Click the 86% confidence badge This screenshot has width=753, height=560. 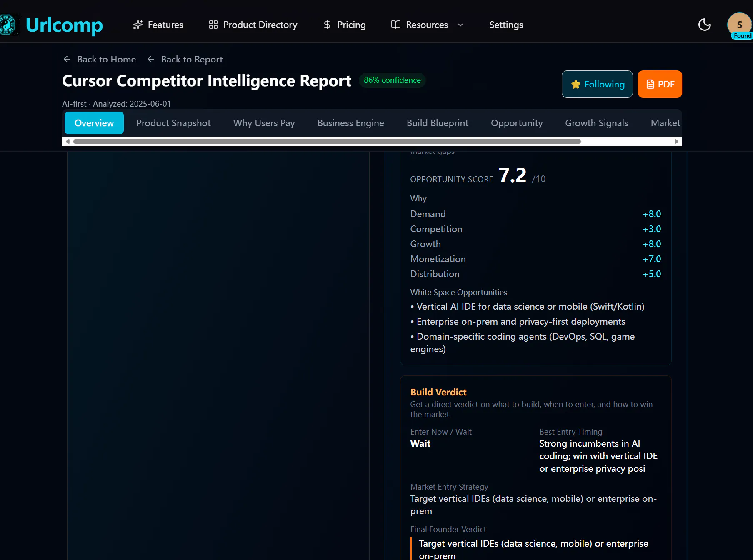click(392, 80)
